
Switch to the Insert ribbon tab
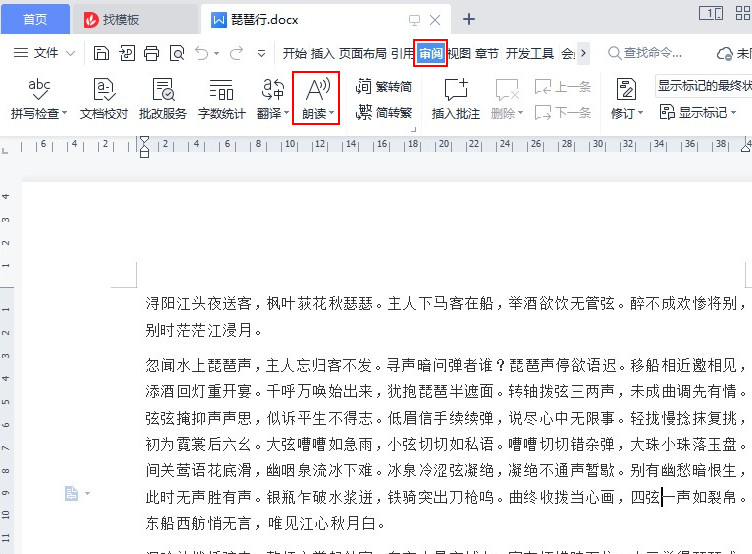322,53
